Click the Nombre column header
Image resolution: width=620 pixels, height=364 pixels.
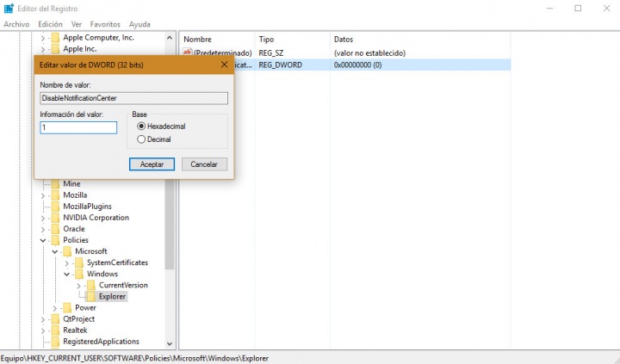tap(217, 40)
